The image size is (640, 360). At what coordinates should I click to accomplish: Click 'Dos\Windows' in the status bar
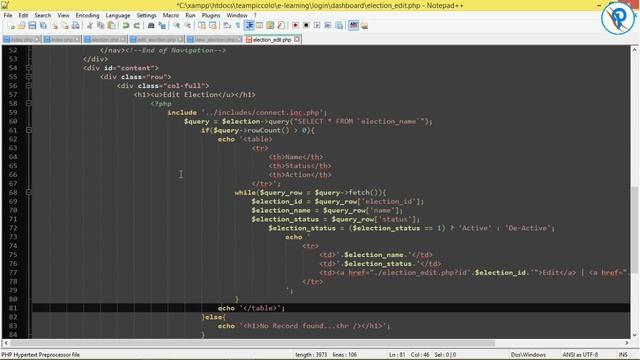tap(528, 355)
